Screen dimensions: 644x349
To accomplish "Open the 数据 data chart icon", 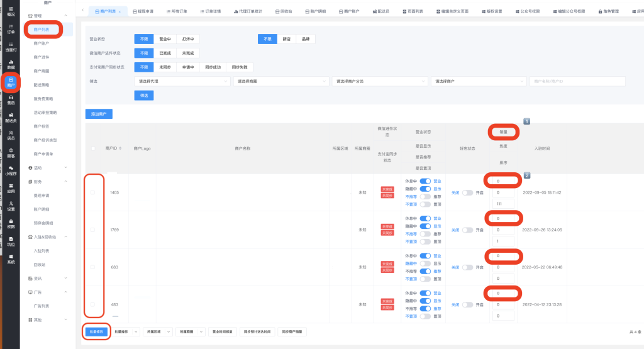I will [x=11, y=64].
